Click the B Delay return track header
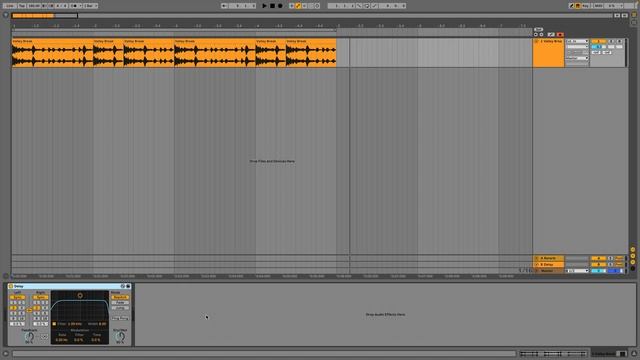The width and height of the screenshot is (640, 360). point(549,264)
